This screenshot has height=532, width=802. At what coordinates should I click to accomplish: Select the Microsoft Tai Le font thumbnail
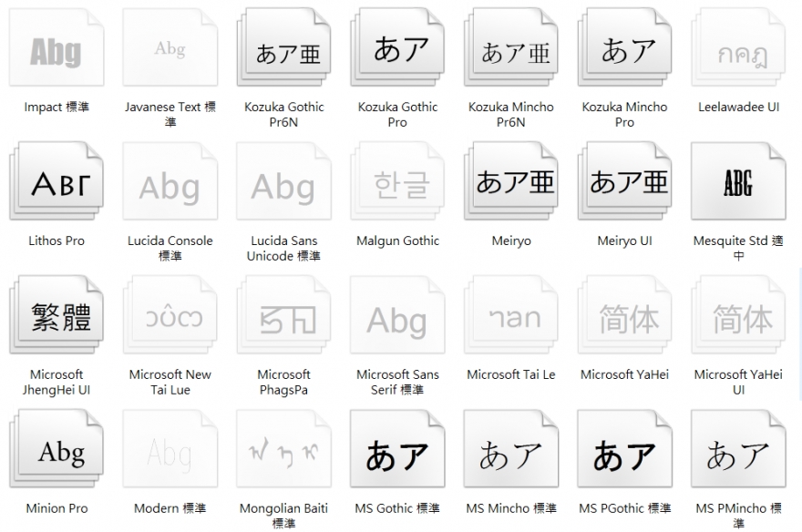[x=510, y=319]
